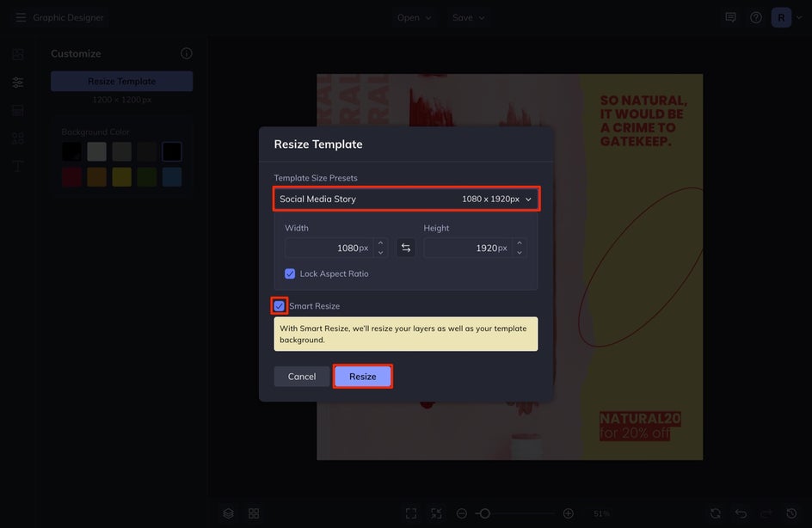
Task: Open the Layers panel icon
Action: pyautogui.click(x=229, y=513)
